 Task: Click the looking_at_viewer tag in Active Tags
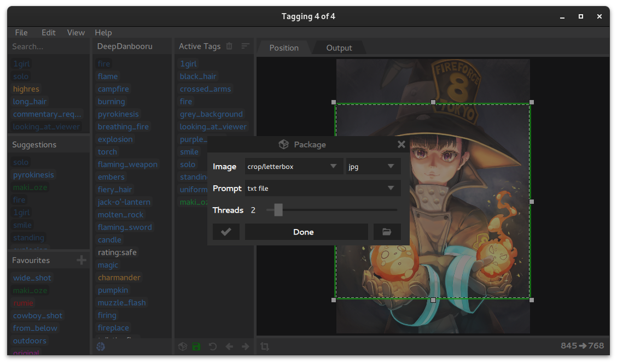point(213,127)
